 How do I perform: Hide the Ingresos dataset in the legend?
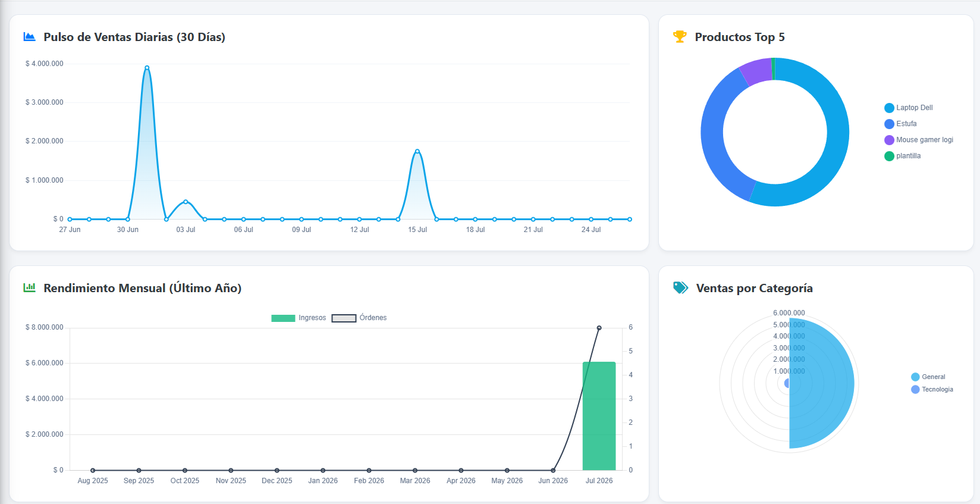coord(299,318)
